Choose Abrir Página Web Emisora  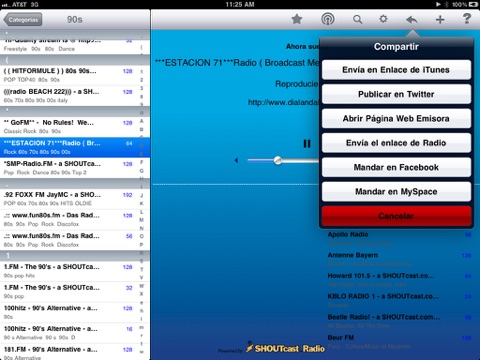(396, 118)
